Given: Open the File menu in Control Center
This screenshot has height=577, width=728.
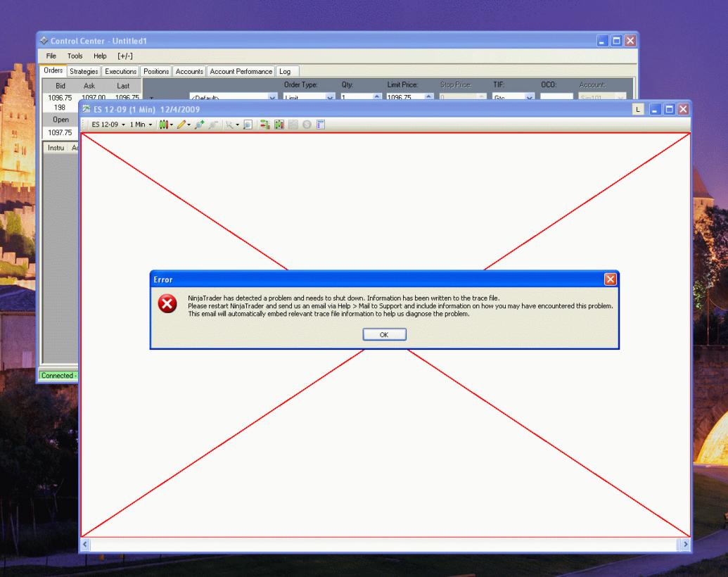Looking at the screenshot, I should click(x=51, y=56).
